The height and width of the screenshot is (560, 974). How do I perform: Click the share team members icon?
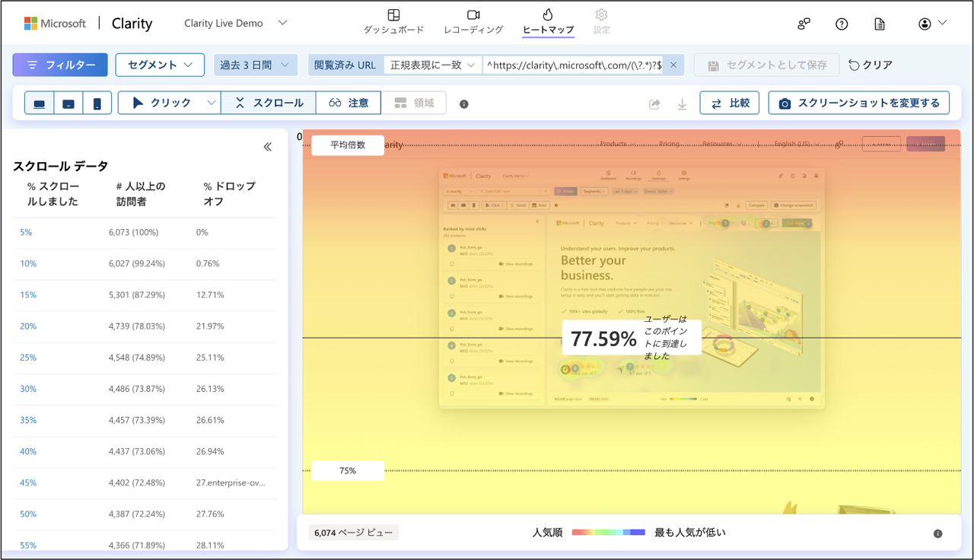804,24
